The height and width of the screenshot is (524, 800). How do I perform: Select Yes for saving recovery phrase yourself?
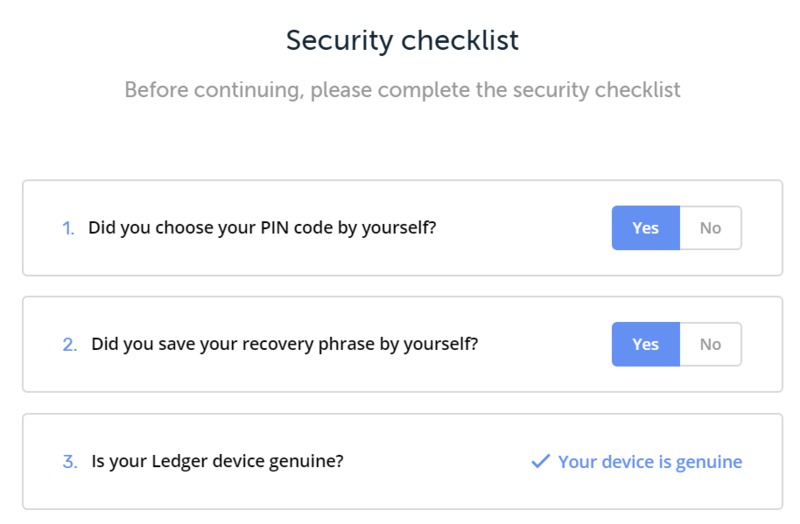tap(646, 344)
